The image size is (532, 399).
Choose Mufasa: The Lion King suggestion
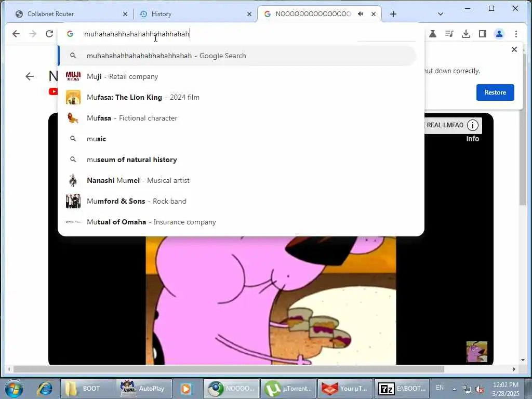[237, 97]
